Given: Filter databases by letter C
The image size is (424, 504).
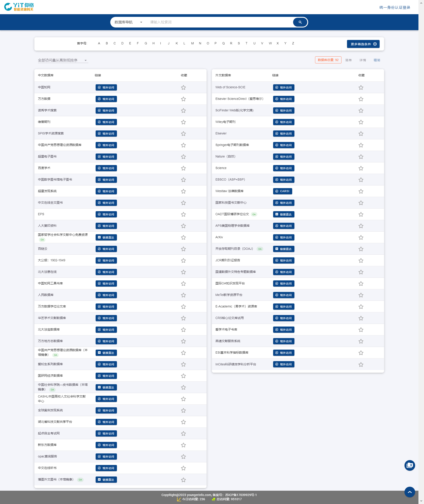Looking at the screenshot, I should 115,43.
